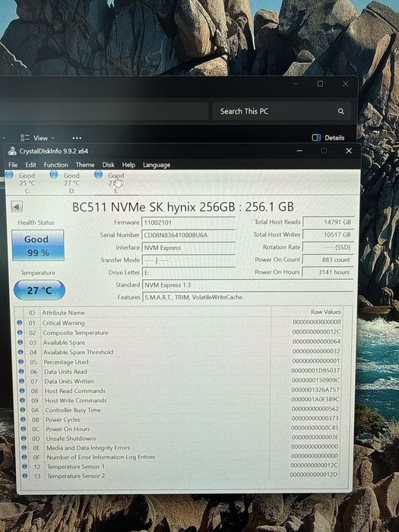Open the Help menu
This screenshot has height=532, width=399.
(x=128, y=165)
